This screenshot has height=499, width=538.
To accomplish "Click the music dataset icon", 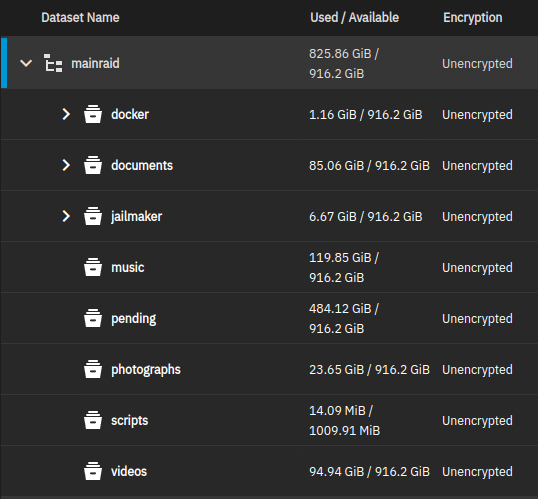I will (93, 267).
